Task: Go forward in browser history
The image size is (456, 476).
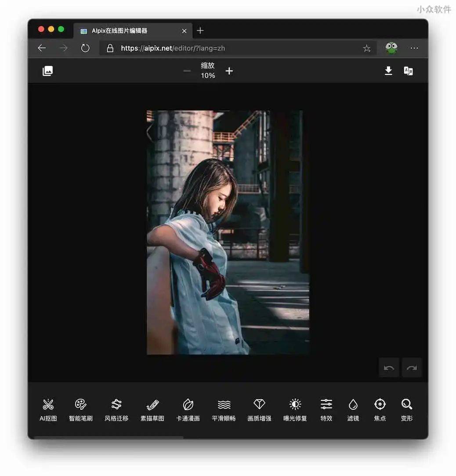Action: [x=64, y=48]
